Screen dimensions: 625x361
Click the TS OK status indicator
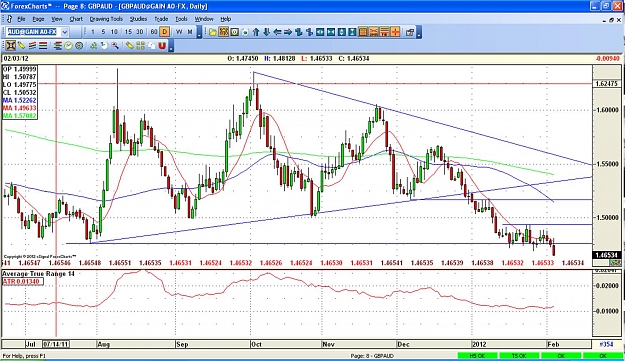click(519, 355)
